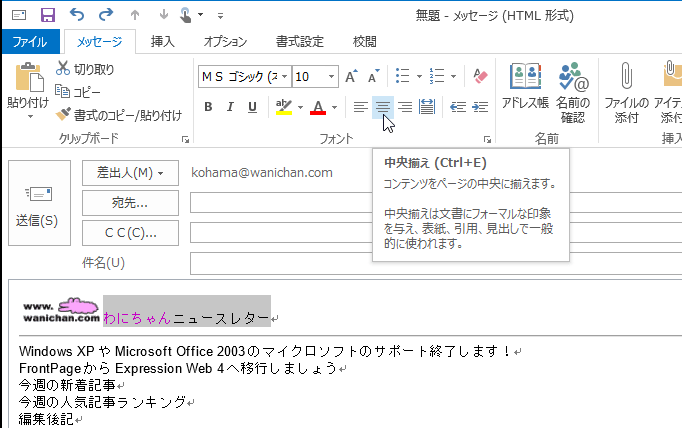Open the ファイル tab
Viewport: 682px width, 428px height.
pos(30,42)
